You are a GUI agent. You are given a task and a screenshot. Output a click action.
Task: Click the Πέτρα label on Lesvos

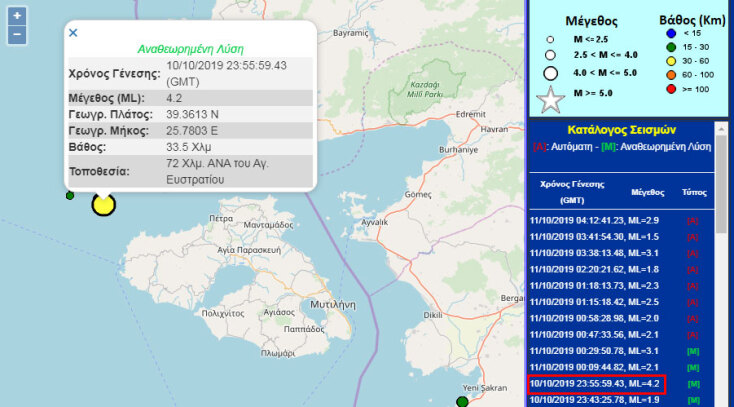click(221, 219)
